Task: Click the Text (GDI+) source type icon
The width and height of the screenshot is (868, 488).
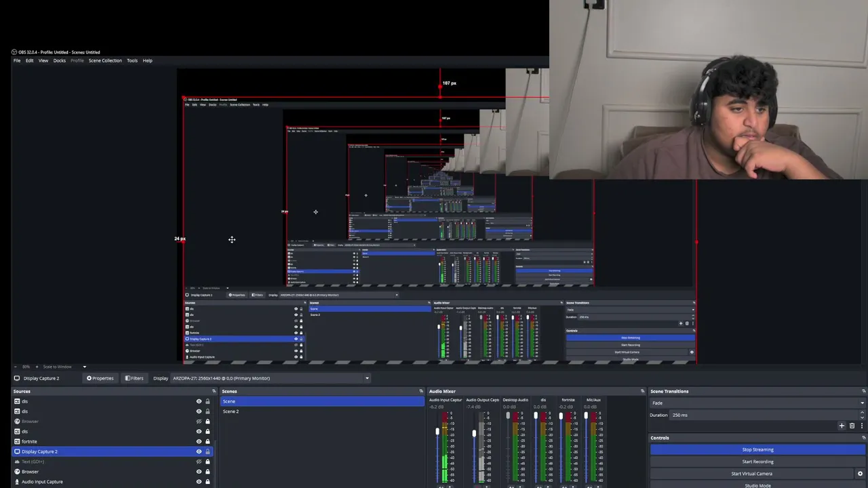Action: (17, 462)
